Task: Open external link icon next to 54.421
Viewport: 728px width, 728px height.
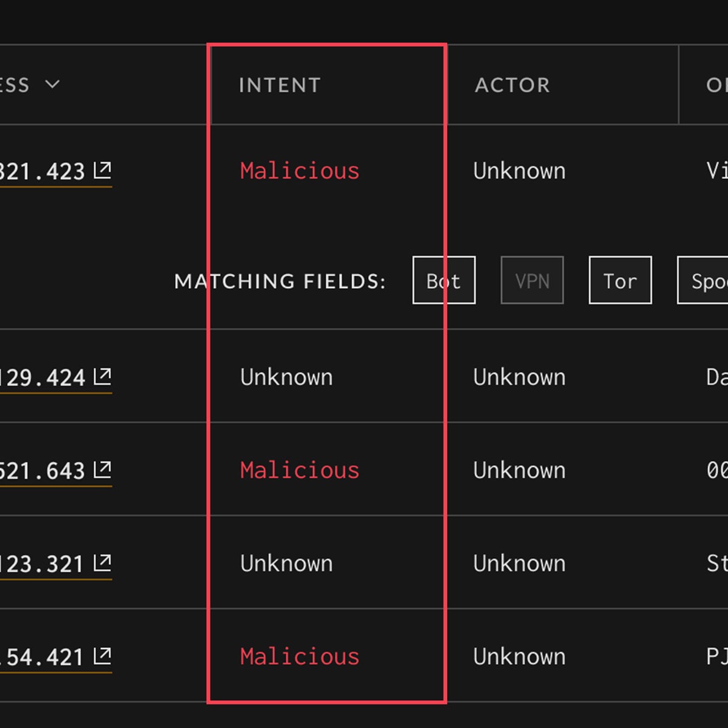Action: (x=103, y=656)
